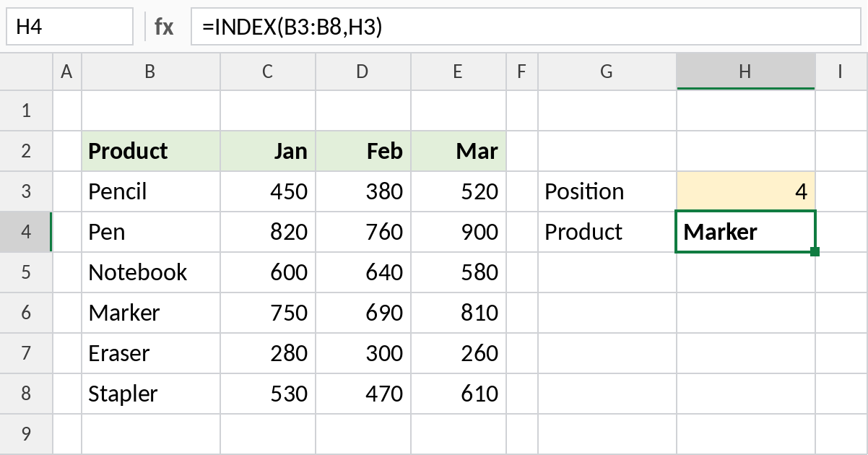This screenshot has width=868, height=455.
Task: Click the cell with value 810
Action: 459,313
